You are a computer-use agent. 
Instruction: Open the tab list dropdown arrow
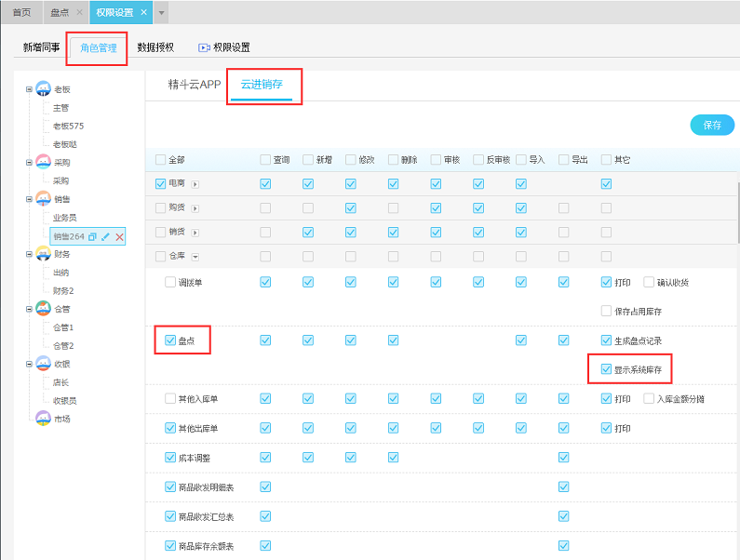click(x=162, y=12)
